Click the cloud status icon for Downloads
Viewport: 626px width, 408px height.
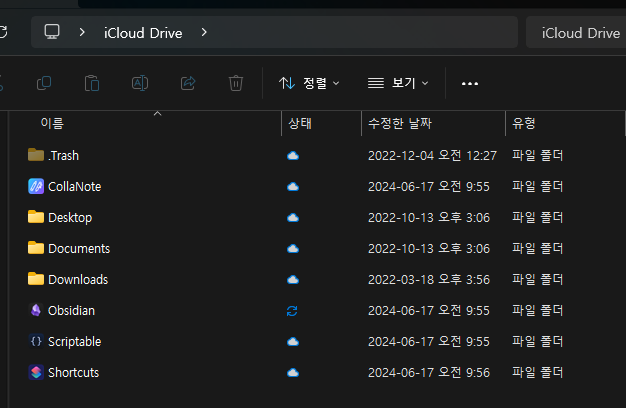point(293,279)
